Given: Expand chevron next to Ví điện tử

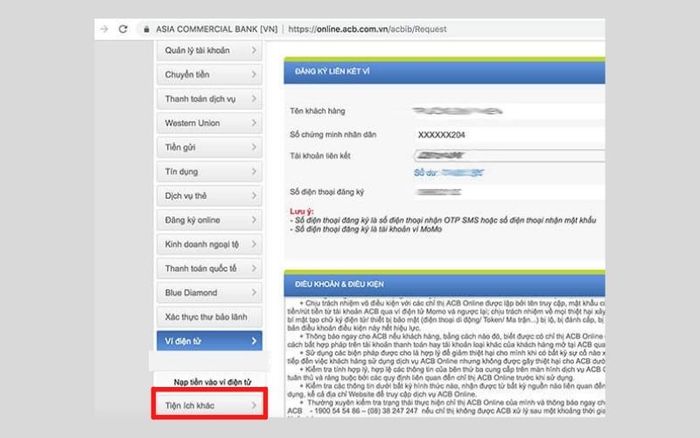Looking at the screenshot, I should pyautogui.click(x=254, y=341).
